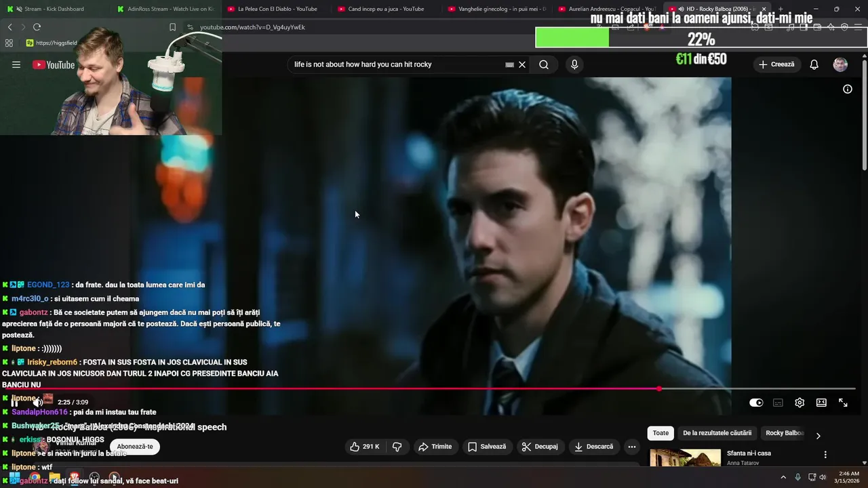Show more filter chips with right arrow
This screenshot has width=868, height=488.
point(818,436)
